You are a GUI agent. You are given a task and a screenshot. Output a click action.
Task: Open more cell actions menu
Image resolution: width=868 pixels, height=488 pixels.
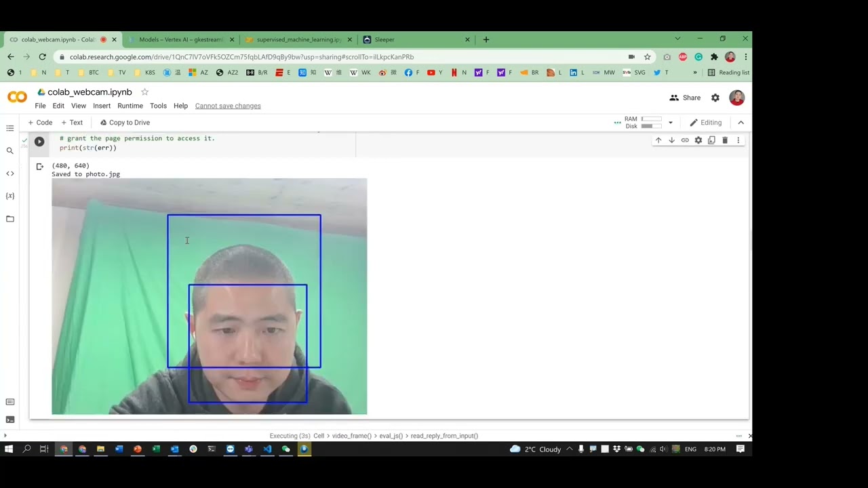point(738,140)
